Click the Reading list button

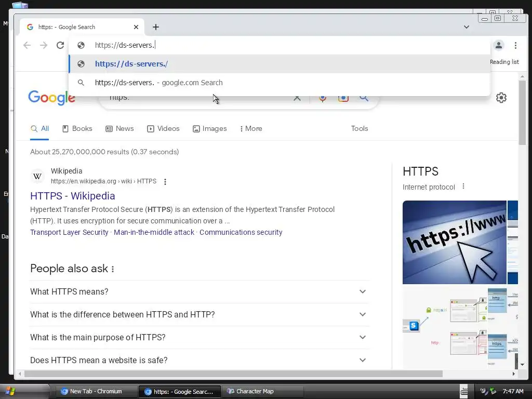(x=504, y=62)
